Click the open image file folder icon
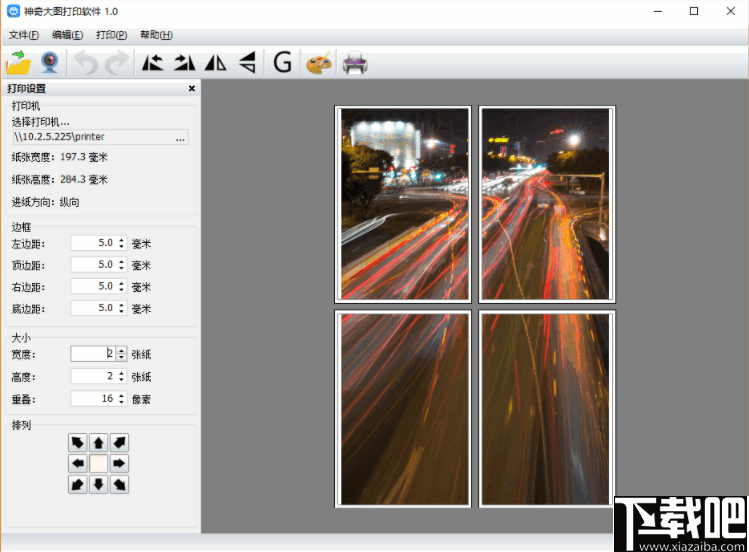Image resolution: width=749 pixels, height=552 pixels. 19,63
